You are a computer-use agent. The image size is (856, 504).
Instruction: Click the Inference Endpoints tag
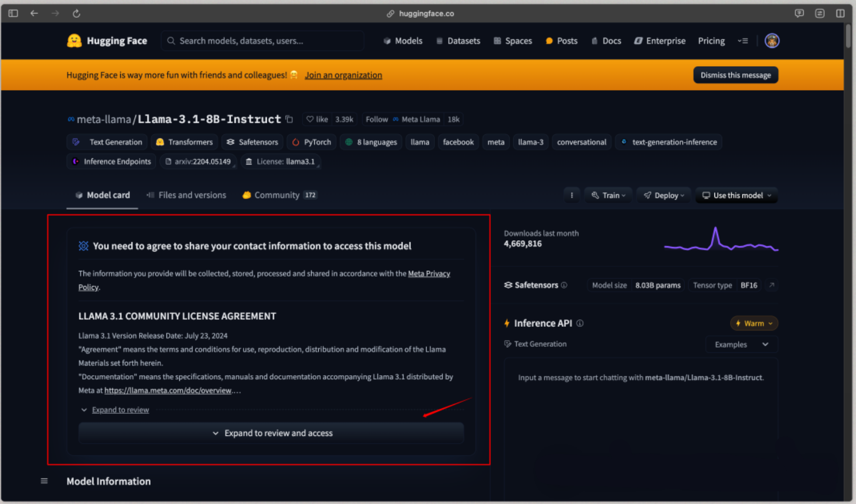point(112,161)
